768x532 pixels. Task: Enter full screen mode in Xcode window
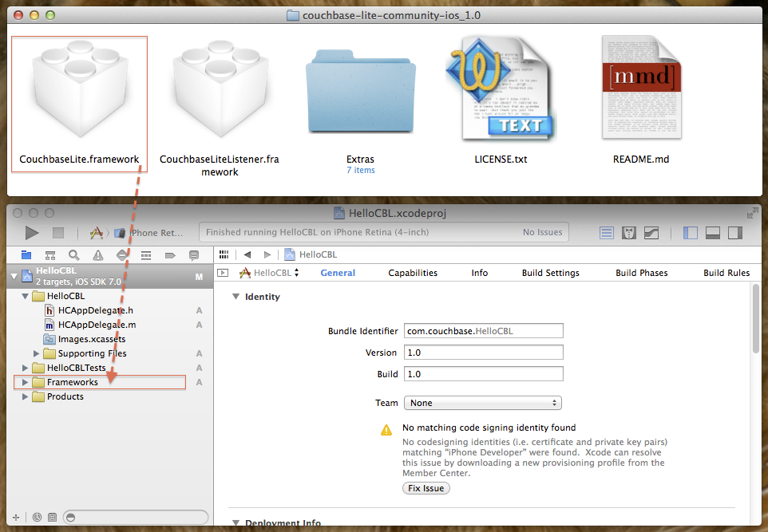coord(752,213)
